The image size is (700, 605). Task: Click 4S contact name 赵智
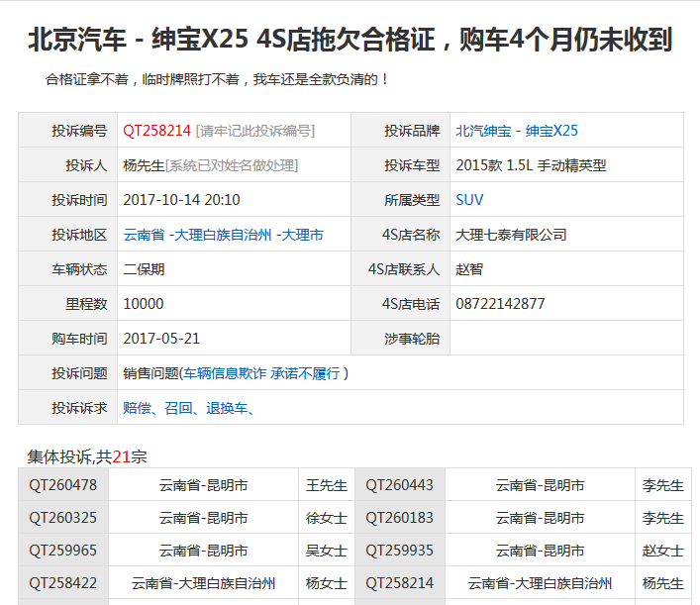pos(469,269)
